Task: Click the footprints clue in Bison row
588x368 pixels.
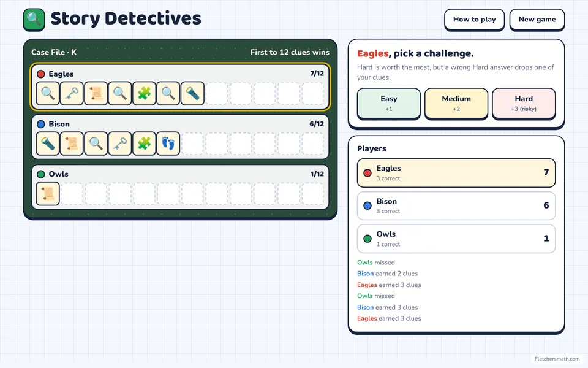Action: click(168, 144)
